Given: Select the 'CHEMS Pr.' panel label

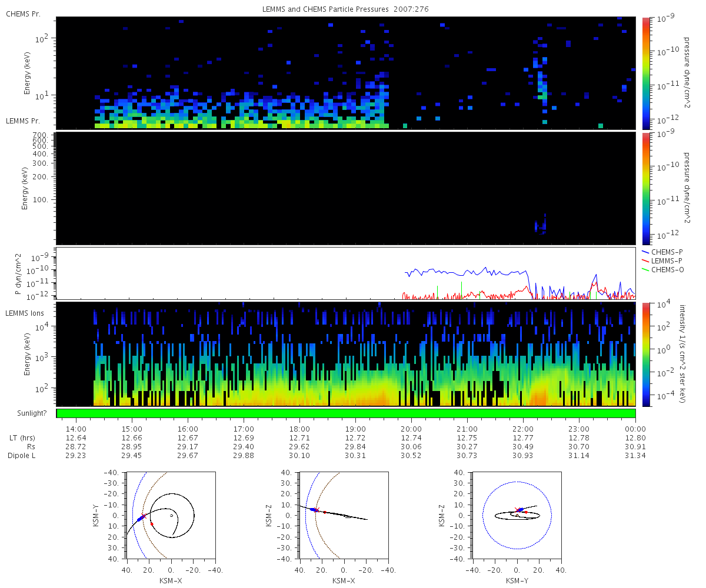Looking at the screenshot, I should point(23,14).
